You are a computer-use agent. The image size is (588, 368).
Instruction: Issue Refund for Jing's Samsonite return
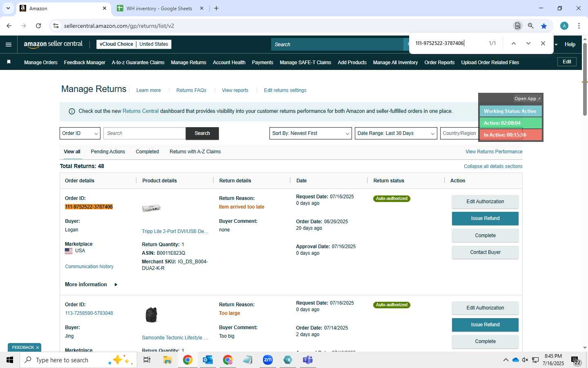tap(485, 325)
